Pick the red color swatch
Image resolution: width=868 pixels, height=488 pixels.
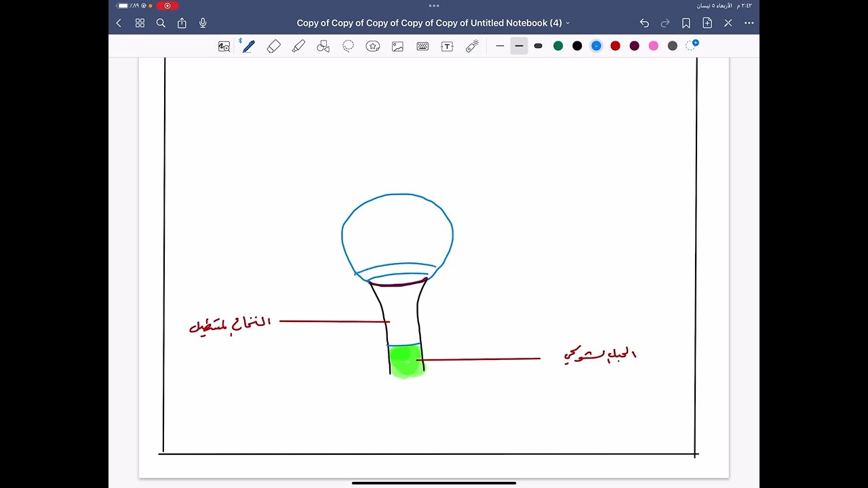click(x=615, y=46)
